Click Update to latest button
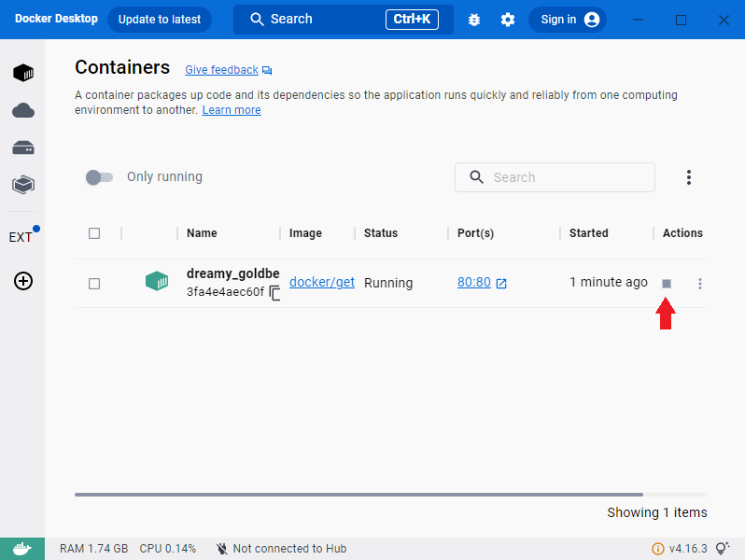745x560 pixels. pyautogui.click(x=160, y=20)
